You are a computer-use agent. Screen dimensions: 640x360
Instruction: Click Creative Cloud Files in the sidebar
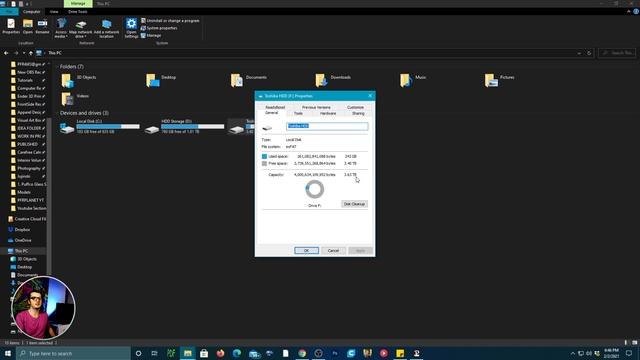(28, 219)
